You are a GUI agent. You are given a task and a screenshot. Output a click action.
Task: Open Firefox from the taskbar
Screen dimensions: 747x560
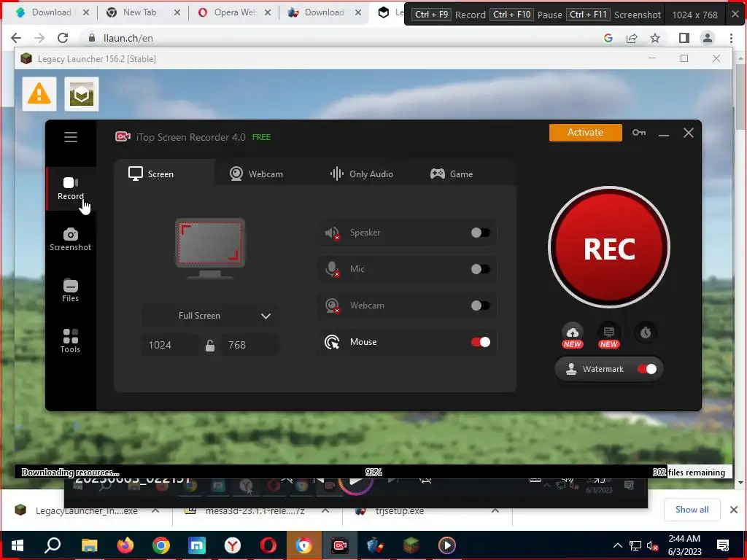tap(125, 545)
